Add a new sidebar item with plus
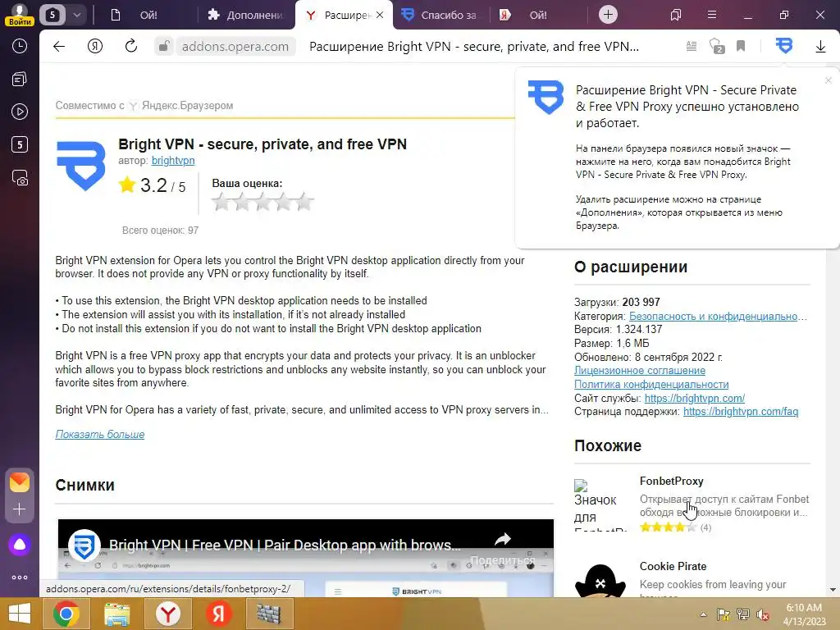The image size is (840, 630). coord(20,509)
